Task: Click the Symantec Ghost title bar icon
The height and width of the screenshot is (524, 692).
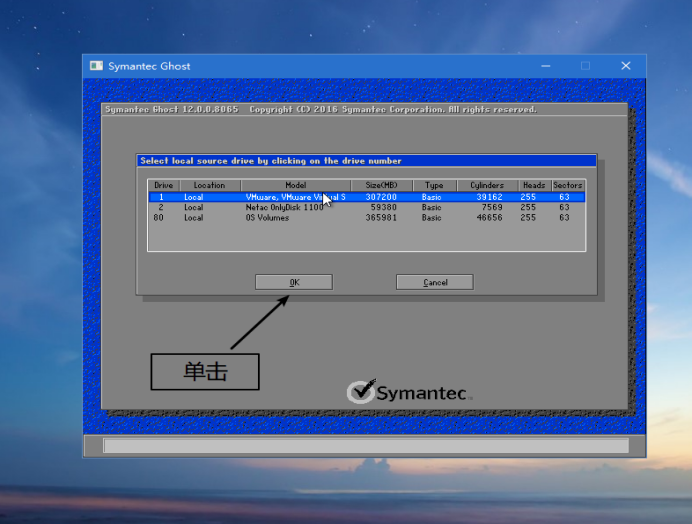Action: pos(96,66)
